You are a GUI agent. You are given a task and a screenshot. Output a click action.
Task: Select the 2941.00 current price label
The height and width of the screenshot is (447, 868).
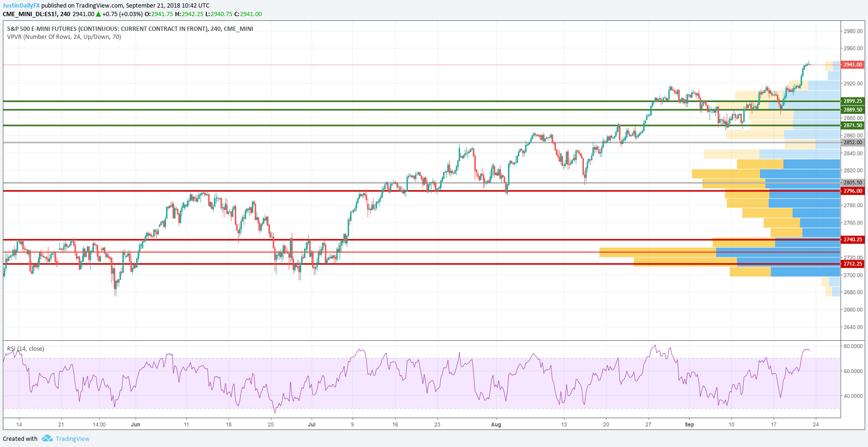click(x=852, y=65)
